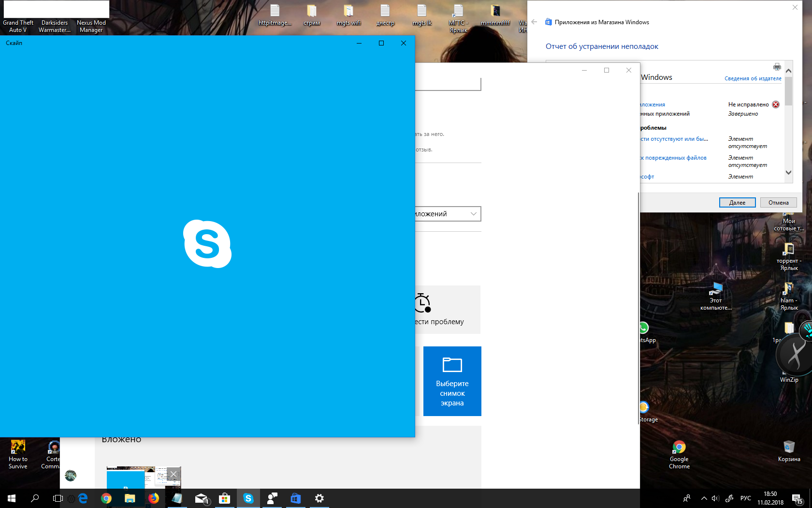Open the Mail app in the taskbar
The width and height of the screenshot is (812, 508).
coord(201,498)
